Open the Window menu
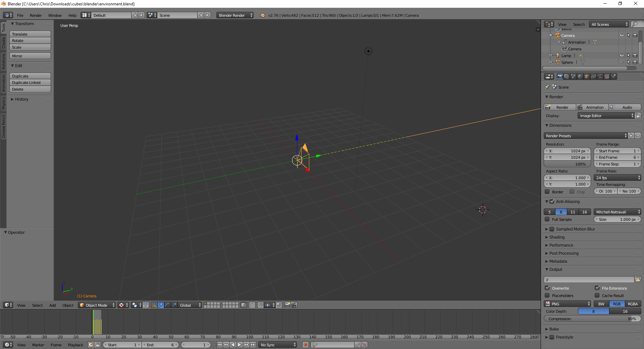Screen dimensions: 644x349 [55, 15]
